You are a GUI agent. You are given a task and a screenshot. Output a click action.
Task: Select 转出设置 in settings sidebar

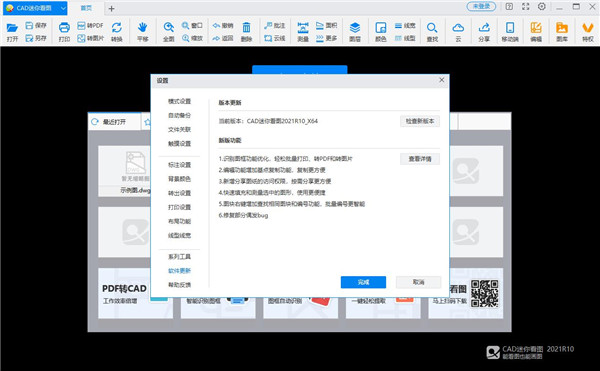click(179, 193)
